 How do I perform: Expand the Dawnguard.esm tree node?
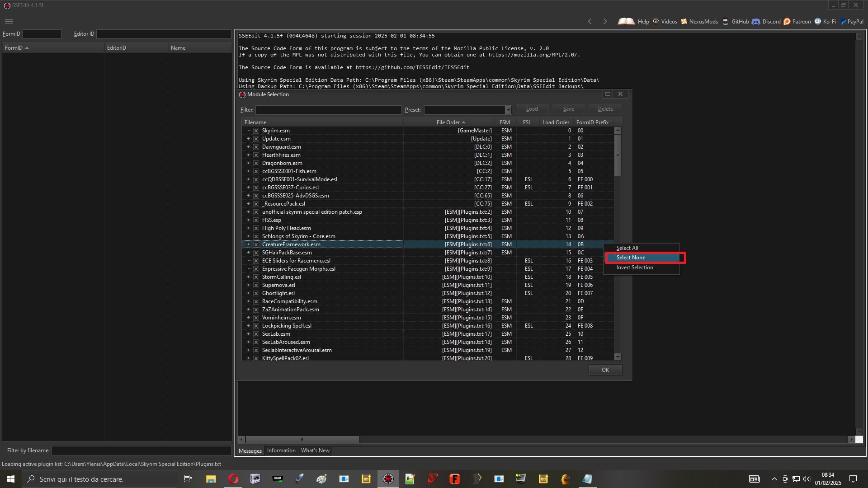coord(248,147)
